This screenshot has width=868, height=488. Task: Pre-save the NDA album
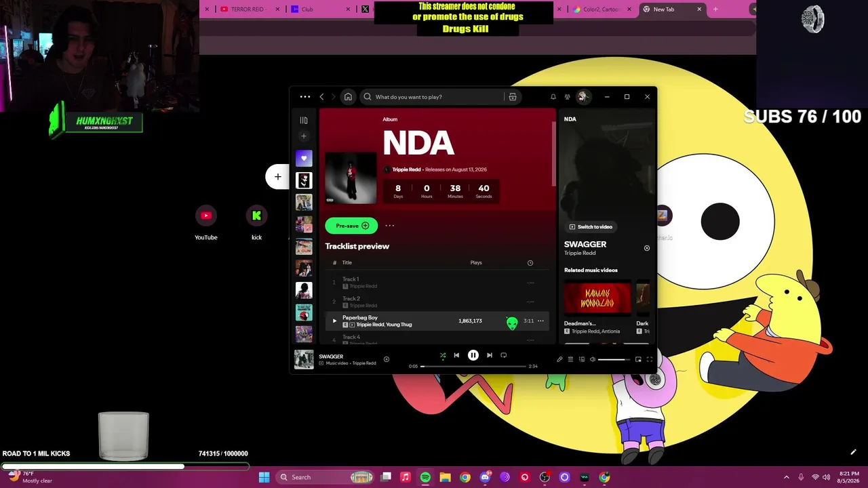pos(351,226)
